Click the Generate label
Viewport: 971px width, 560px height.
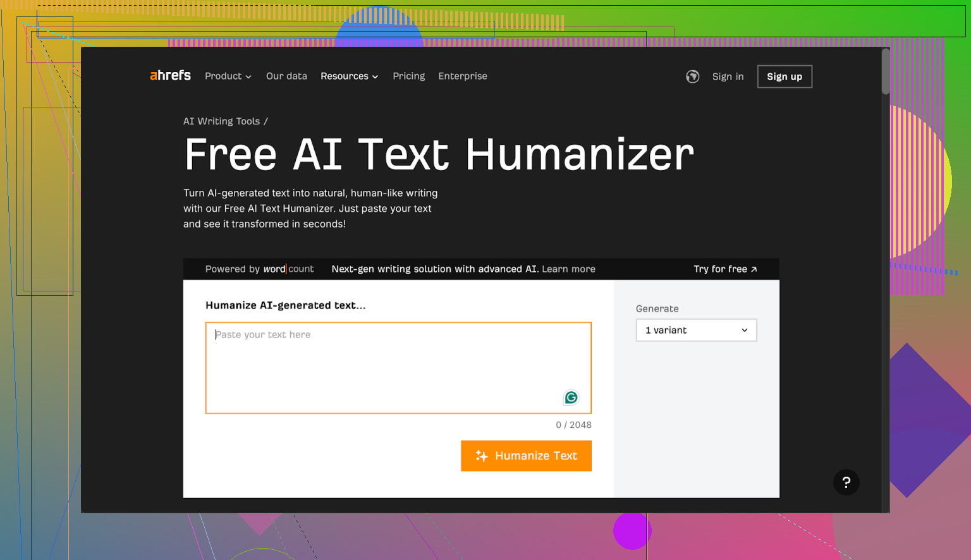click(657, 308)
